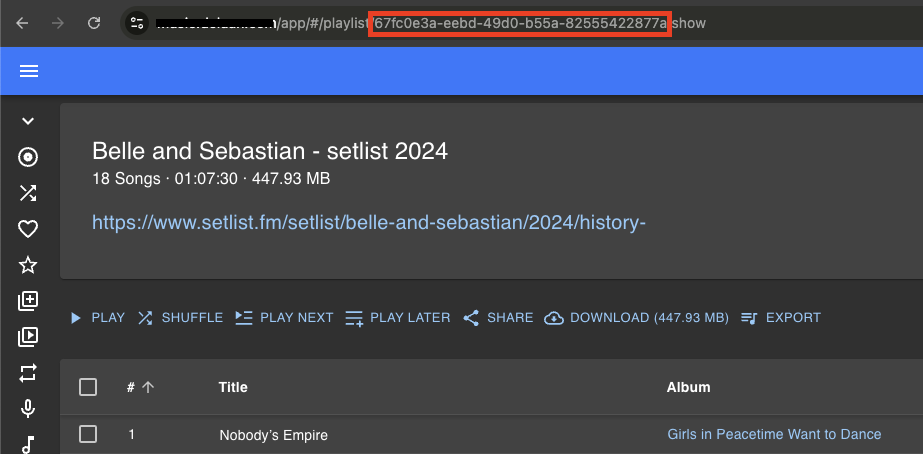923x454 pixels.
Task: Open Random albums shuffle icon in sidebar
Action: tap(28, 193)
